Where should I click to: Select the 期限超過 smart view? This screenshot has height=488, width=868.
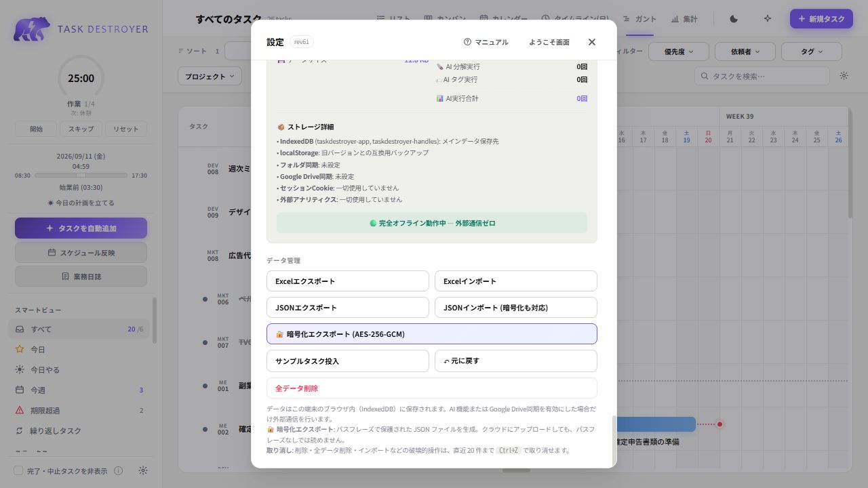click(79, 411)
